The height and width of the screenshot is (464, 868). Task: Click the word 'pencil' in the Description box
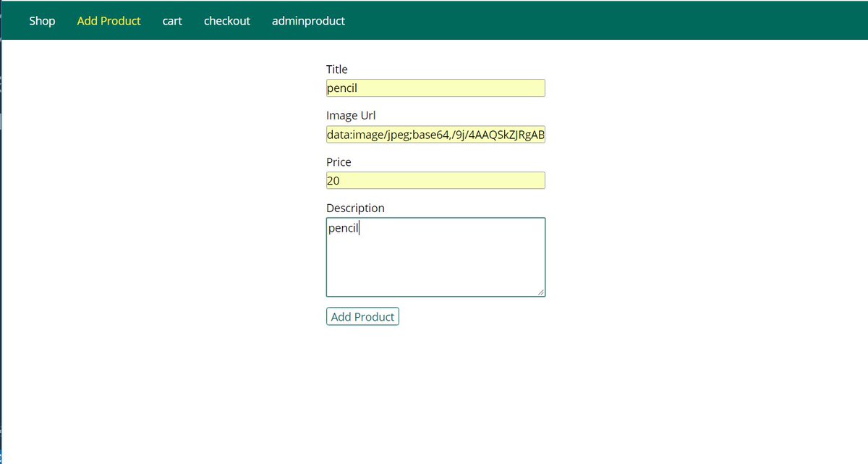(342, 227)
